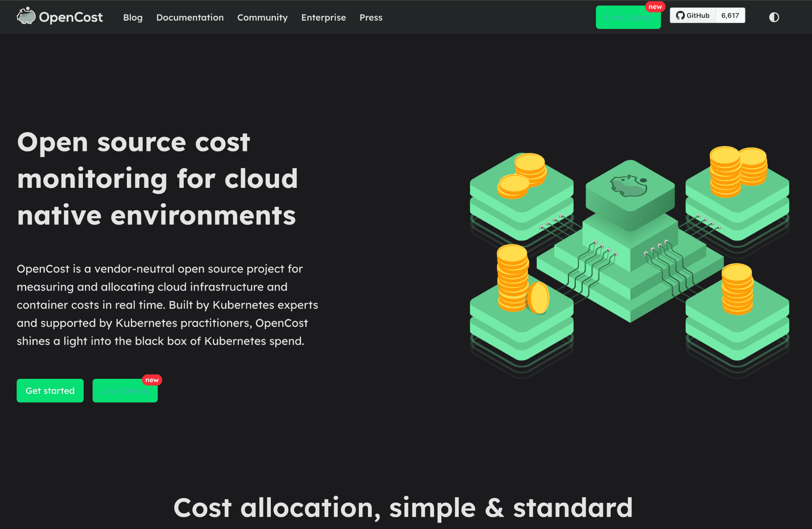
Task: Click the OpenCost description paragraph
Action: [167, 305]
